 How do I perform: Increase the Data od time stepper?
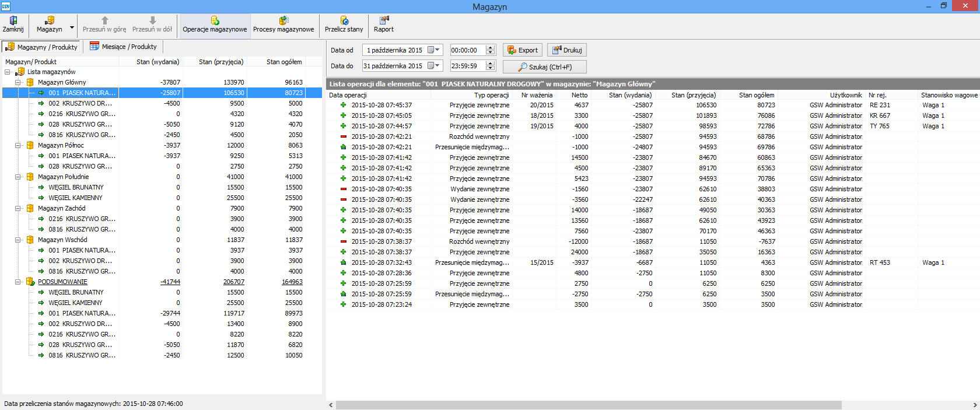pyautogui.click(x=491, y=48)
